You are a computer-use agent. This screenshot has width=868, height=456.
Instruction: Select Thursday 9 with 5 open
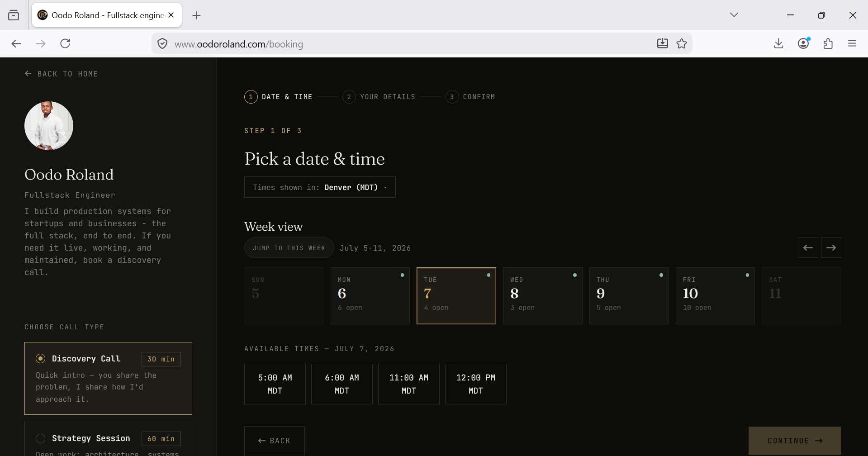[629, 296]
